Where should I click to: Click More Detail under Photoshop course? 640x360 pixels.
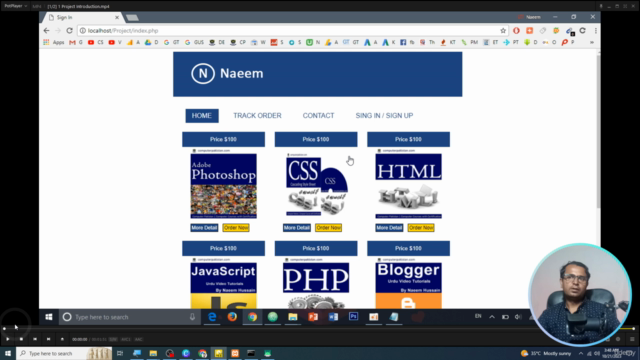pos(204,228)
